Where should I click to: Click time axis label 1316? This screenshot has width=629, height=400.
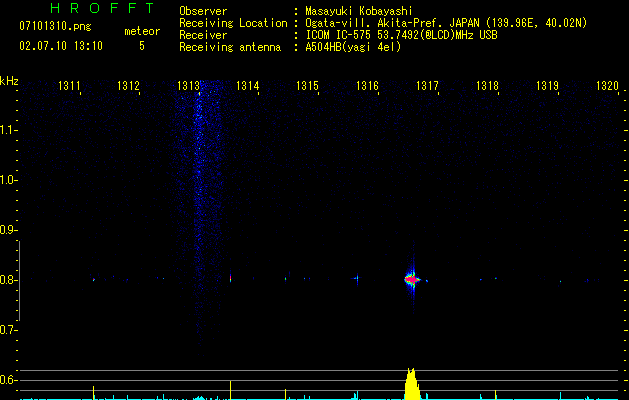(x=367, y=86)
